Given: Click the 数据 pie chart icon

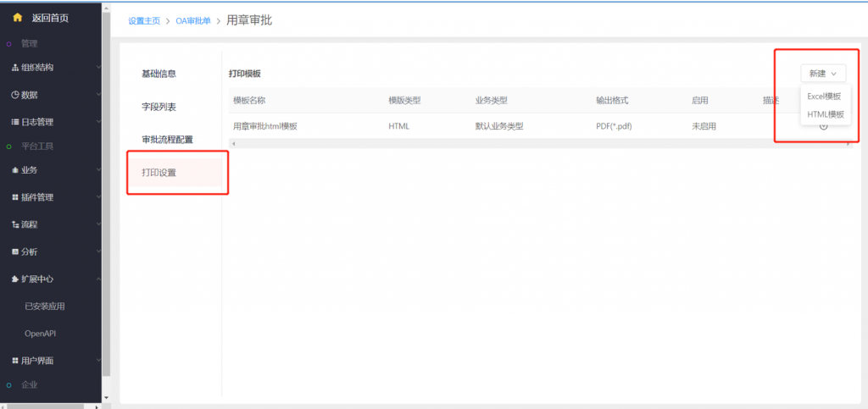Looking at the screenshot, I should click(14, 95).
